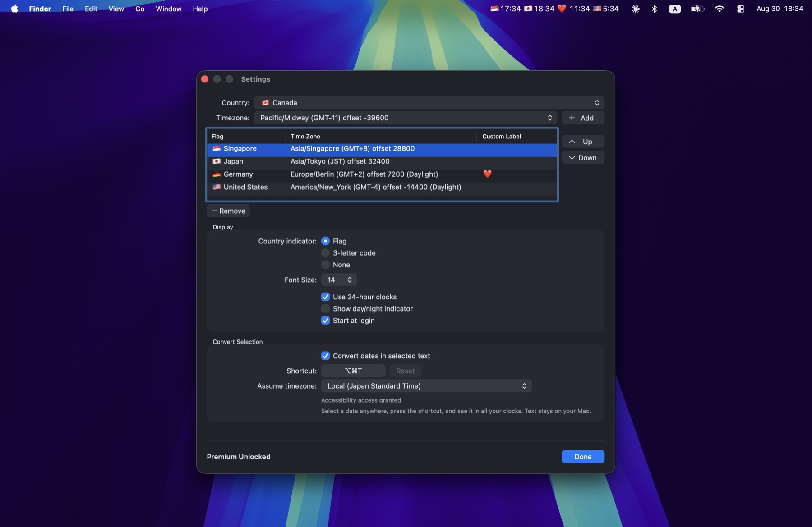Move selection Up
Image resolution: width=812 pixels, height=527 pixels.
(583, 142)
